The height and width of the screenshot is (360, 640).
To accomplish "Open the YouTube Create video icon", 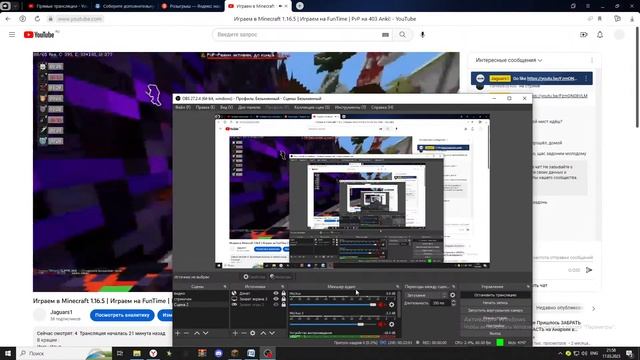I will point(584,35).
